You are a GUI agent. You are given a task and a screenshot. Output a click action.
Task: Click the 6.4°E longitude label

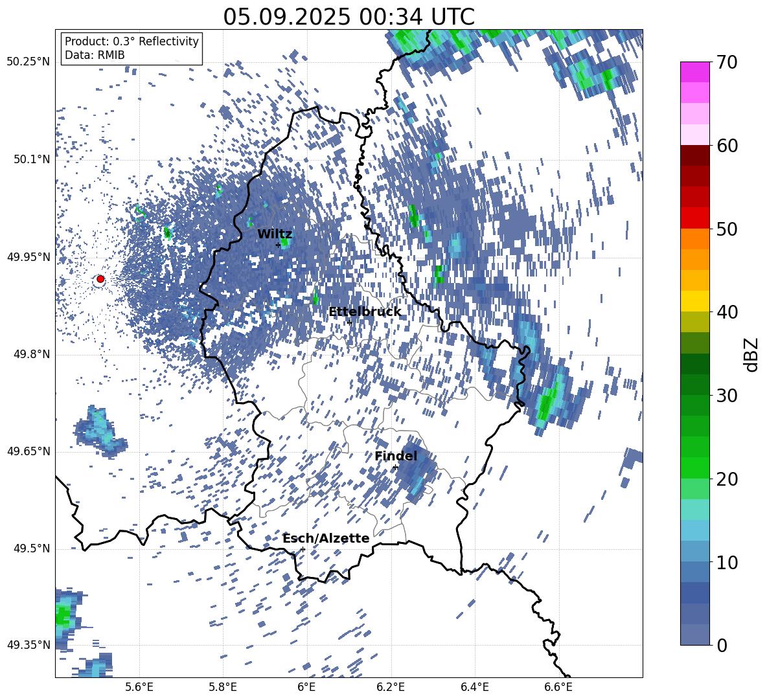pyautogui.click(x=474, y=687)
